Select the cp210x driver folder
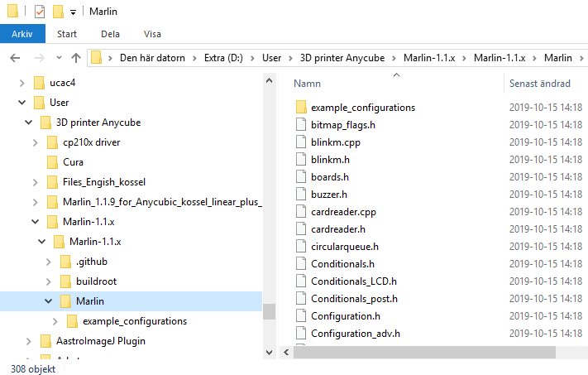This screenshot has width=588, height=375. [x=92, y=142]
